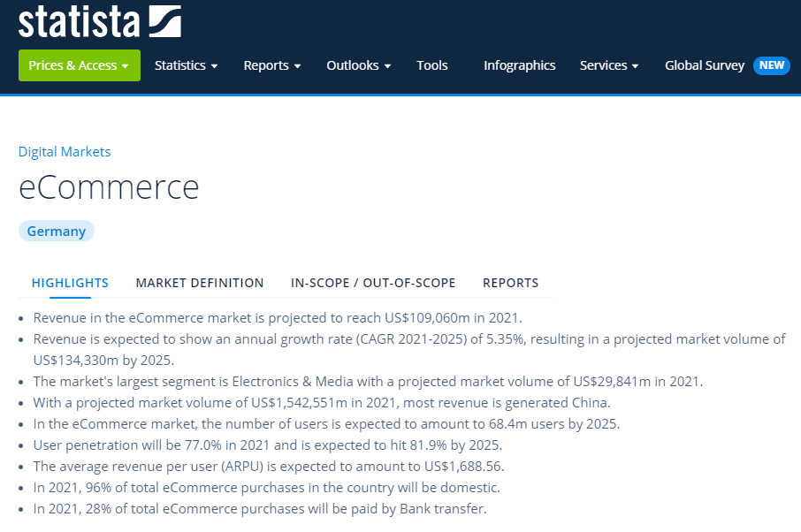The width and height of the screenshot is (801, 532).
Task: Click bullet about 28% paid by Bank transfer
Action: 260,508
